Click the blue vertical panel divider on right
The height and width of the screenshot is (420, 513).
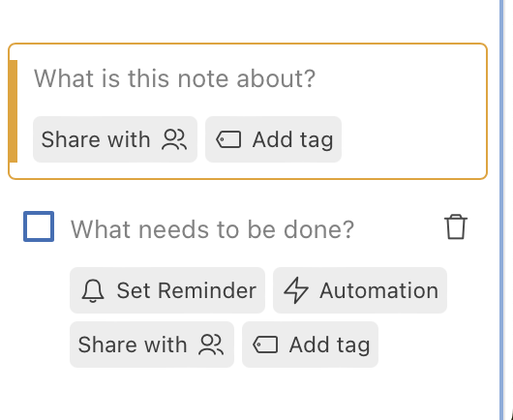pyautogui.click(x=502, y=210)
